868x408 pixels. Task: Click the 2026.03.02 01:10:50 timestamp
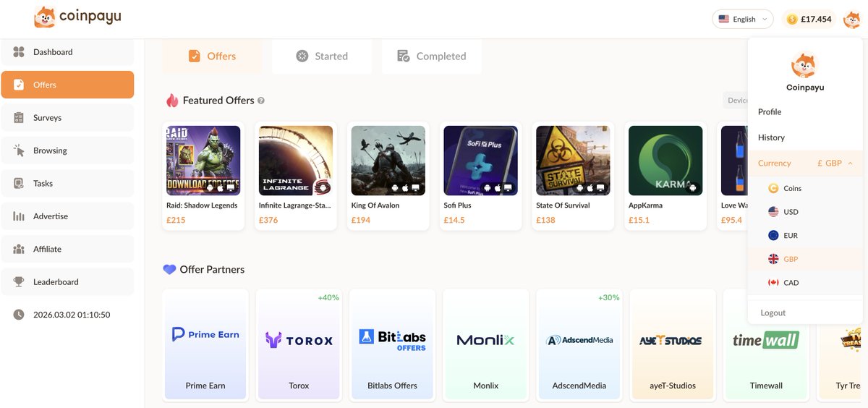(x=72, y=315)
